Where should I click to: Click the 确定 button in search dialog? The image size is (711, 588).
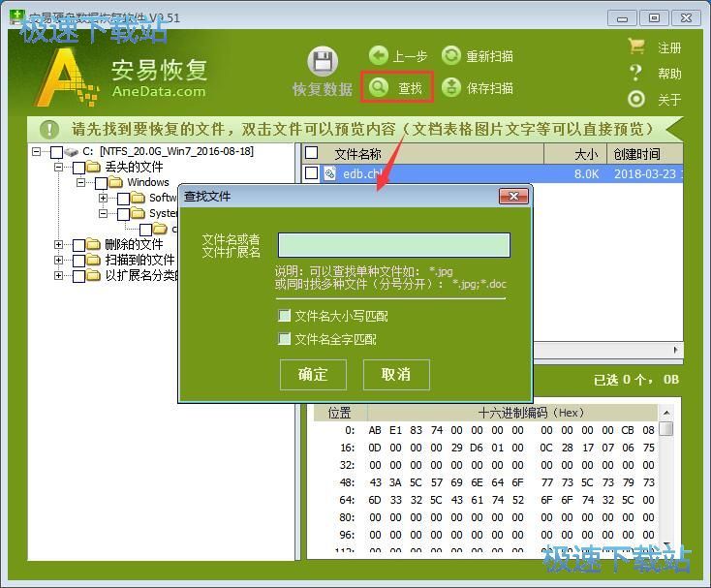313,375
